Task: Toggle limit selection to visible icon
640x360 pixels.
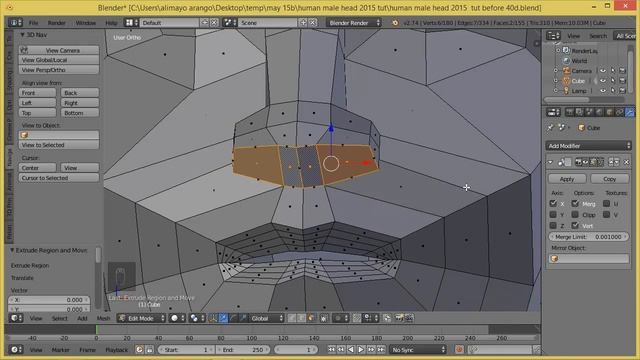Action: click(324, 318)
